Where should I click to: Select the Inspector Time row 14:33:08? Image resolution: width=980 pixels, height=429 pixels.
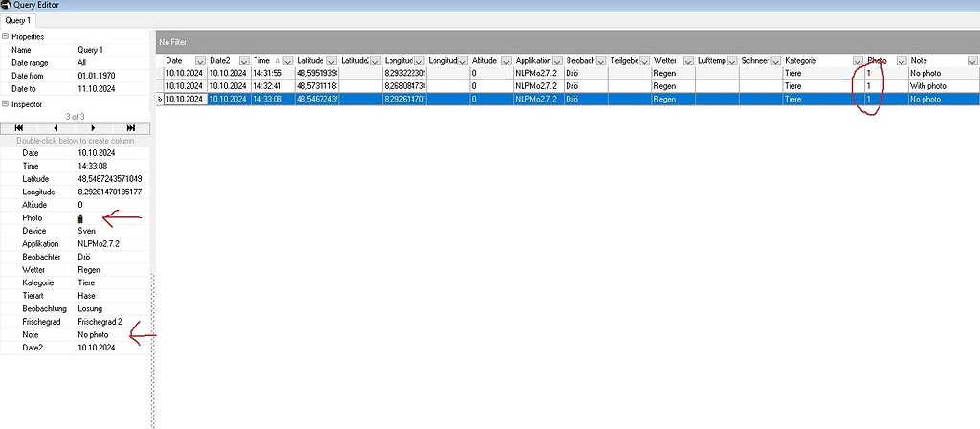click(75, 166)
